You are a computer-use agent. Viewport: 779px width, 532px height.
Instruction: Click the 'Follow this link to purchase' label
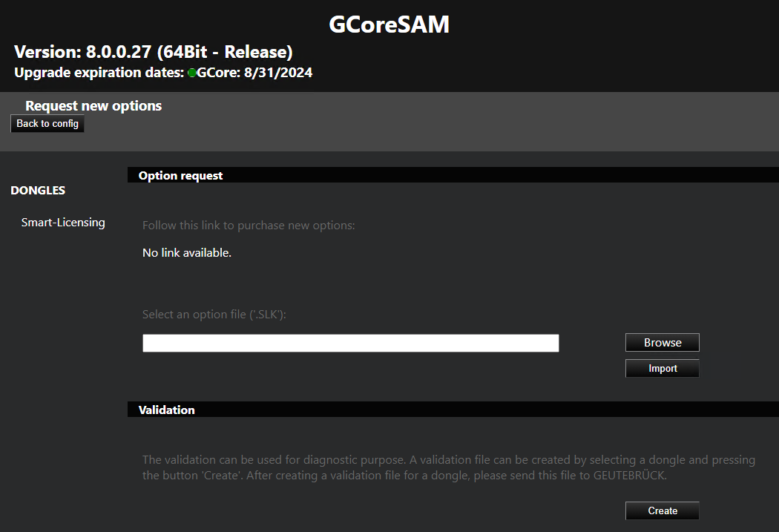tap(249, 226)
